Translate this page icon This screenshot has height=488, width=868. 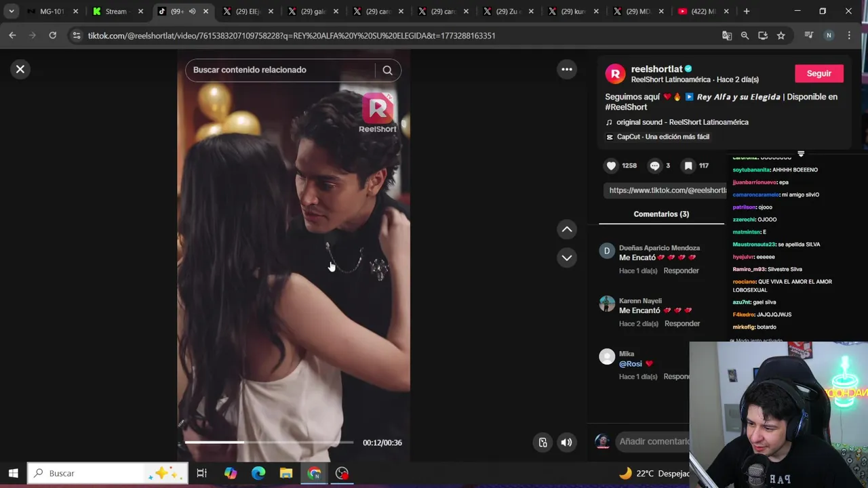[727, 35]
